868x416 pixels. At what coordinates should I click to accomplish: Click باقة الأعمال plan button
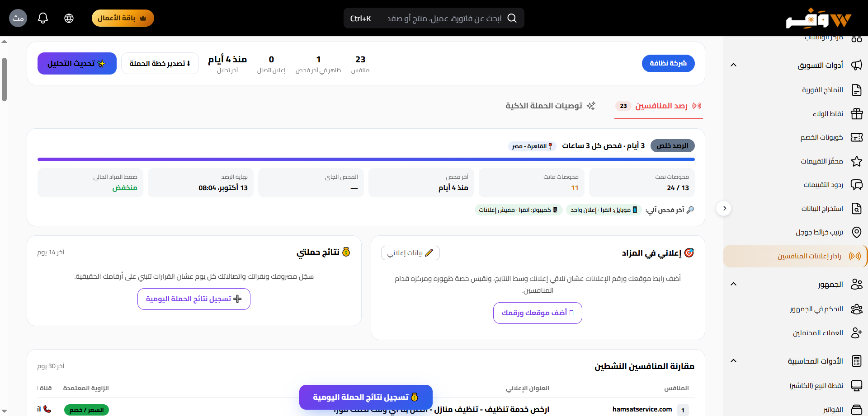(123, 18)
